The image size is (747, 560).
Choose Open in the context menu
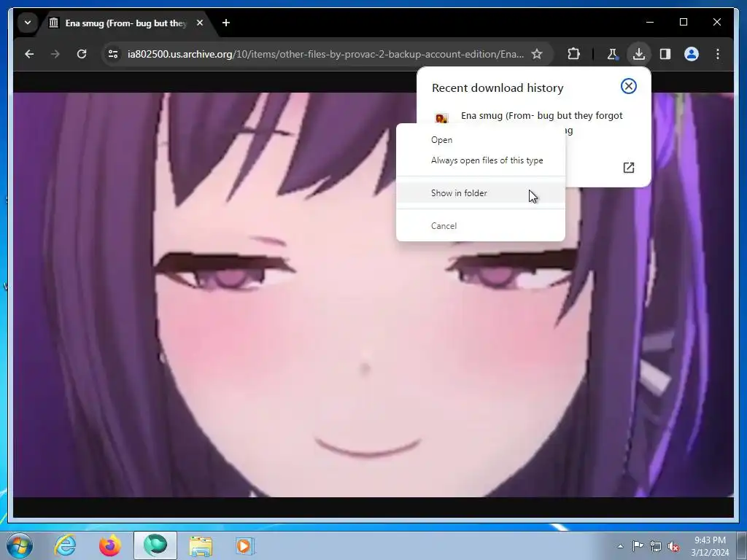point(481,140)
